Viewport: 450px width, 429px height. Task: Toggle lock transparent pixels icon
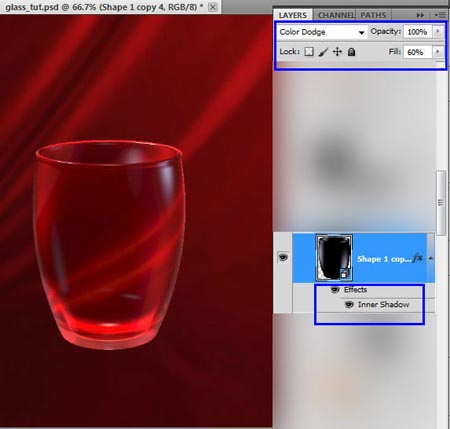[309, 52]
